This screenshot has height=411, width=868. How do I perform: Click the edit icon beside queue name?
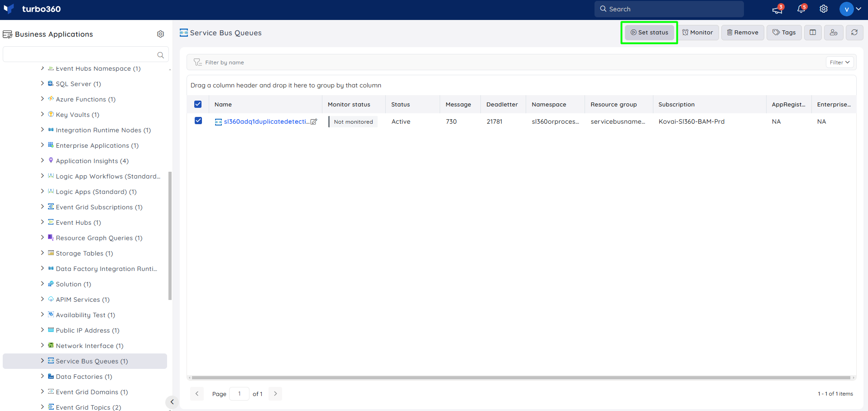(314, 121)
